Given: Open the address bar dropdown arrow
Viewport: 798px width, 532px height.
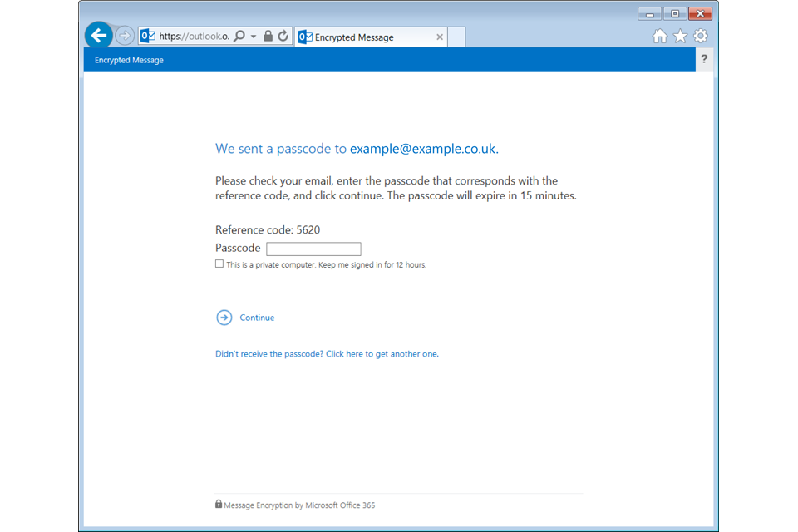Looking at the screenshot, I should coord(254,37).
